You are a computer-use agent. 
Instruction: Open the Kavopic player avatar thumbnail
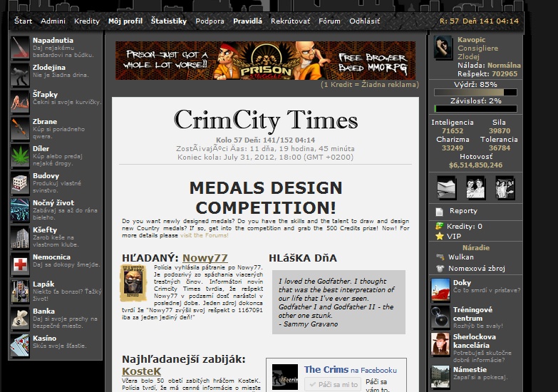pyautogui.click(x=444, y=48)
